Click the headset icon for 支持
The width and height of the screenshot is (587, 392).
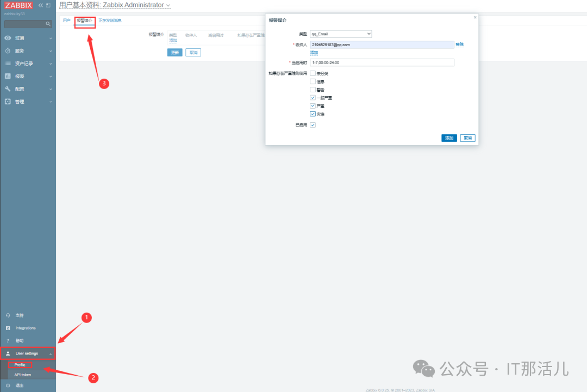pyautogui.click(x=8, y=315)
